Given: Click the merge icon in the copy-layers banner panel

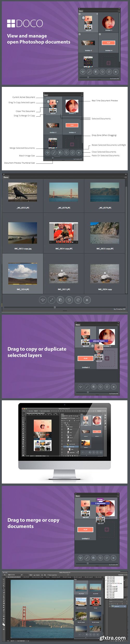Looking at the screenshot, I should pos(81,387).
